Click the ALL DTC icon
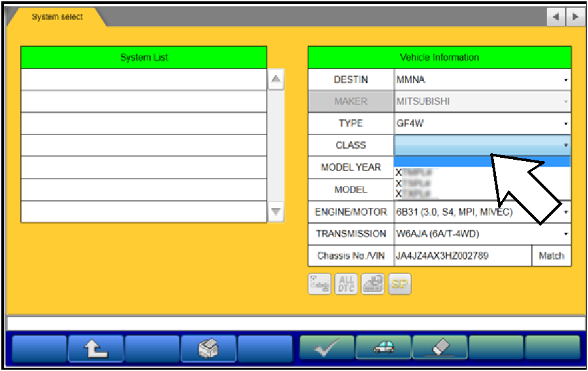588x371 pixels. (x=346, y=284)
